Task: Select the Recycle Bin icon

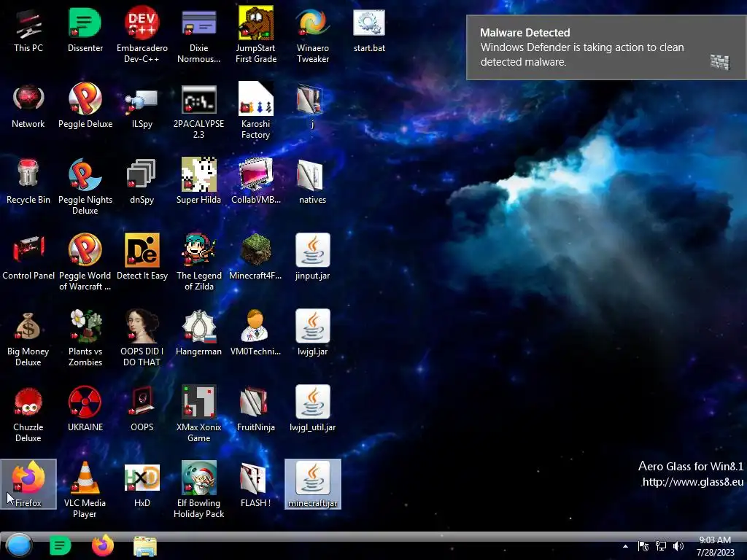Action: (x=28, y=182)
